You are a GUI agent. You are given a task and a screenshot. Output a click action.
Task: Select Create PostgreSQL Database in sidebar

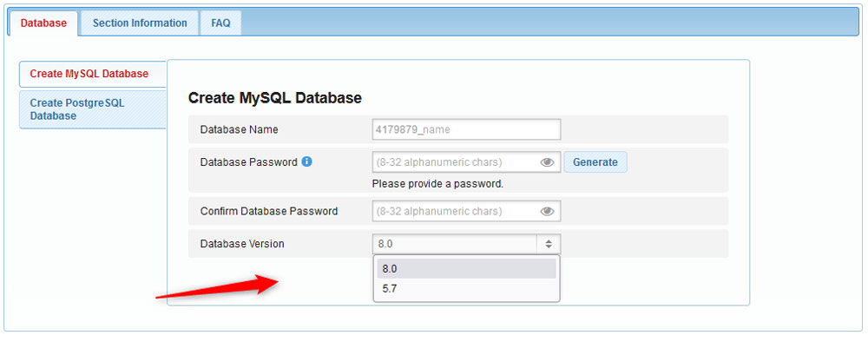(93, 109)
